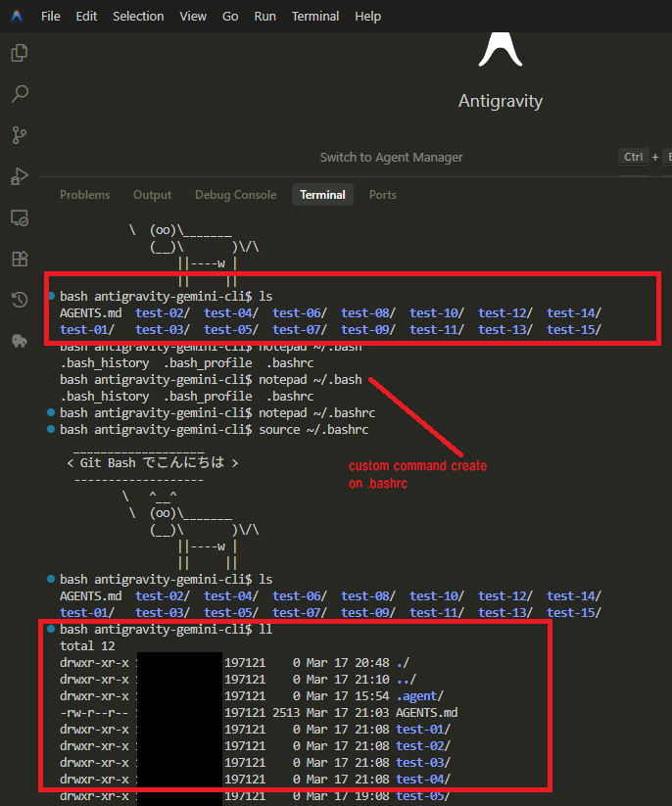Switch to the Ports panel tab
Viewport: 672px width, 806px height.
(x=383, y=195)
